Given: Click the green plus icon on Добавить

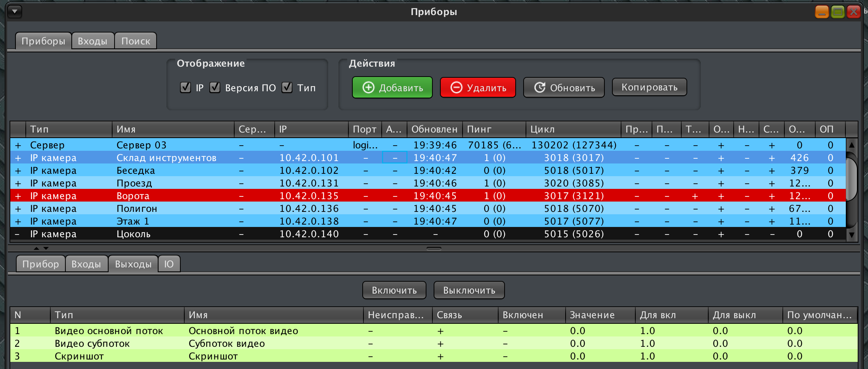Looking at the screenshot, I should (368, 87).
